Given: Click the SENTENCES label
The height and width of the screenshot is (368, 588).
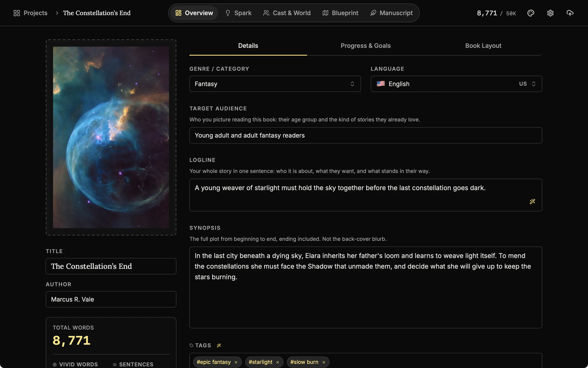Looking at the screenshot, I should 136,364.
